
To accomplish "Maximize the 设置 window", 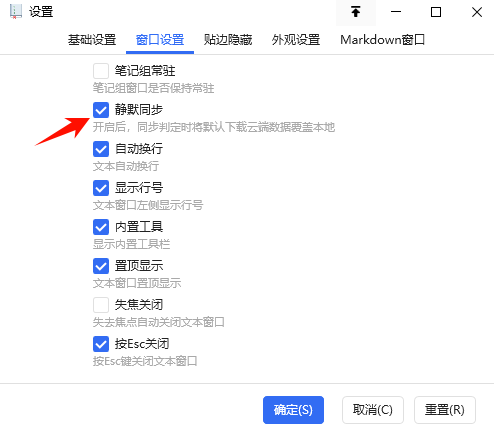I will click(x=436, y=12).
